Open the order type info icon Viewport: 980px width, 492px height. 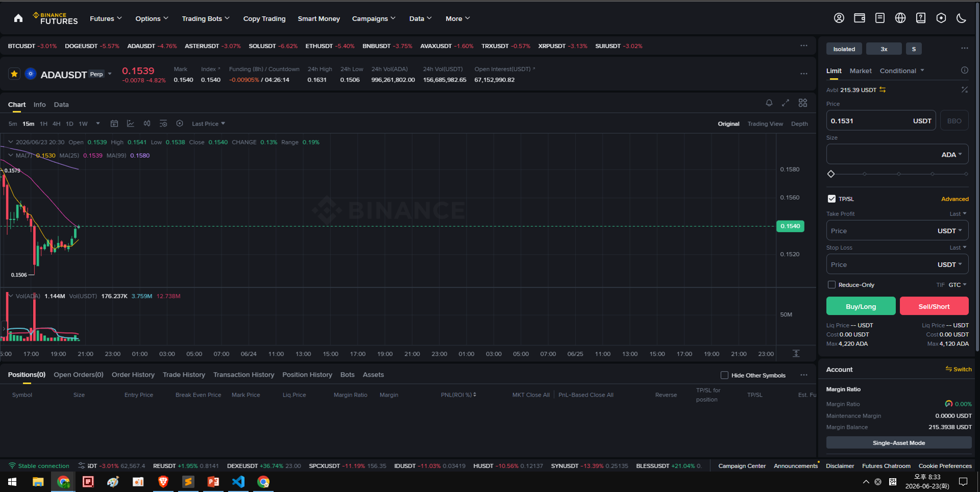click(x=964, y=70)
